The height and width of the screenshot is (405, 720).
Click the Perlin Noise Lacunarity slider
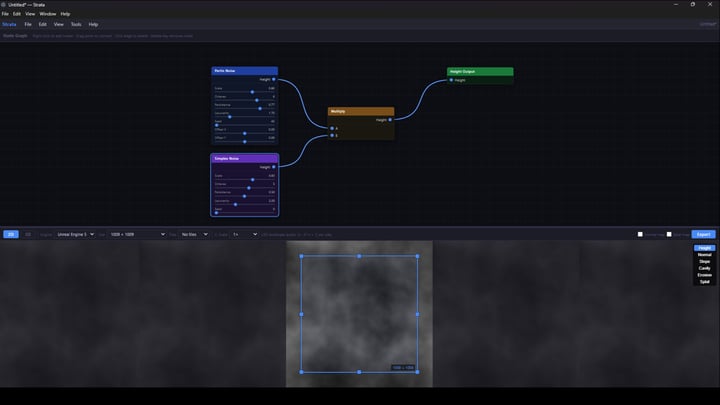[244, 117]
